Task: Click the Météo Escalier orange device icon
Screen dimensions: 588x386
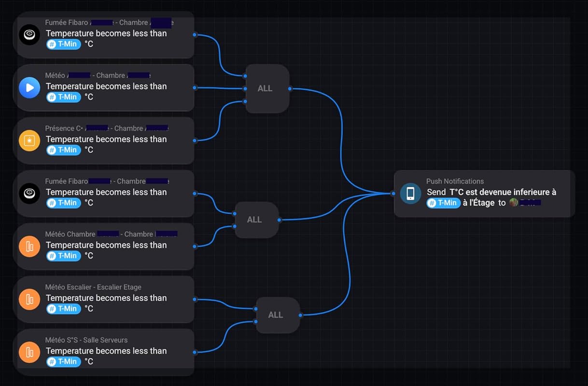Action: (x=29, y=300)
